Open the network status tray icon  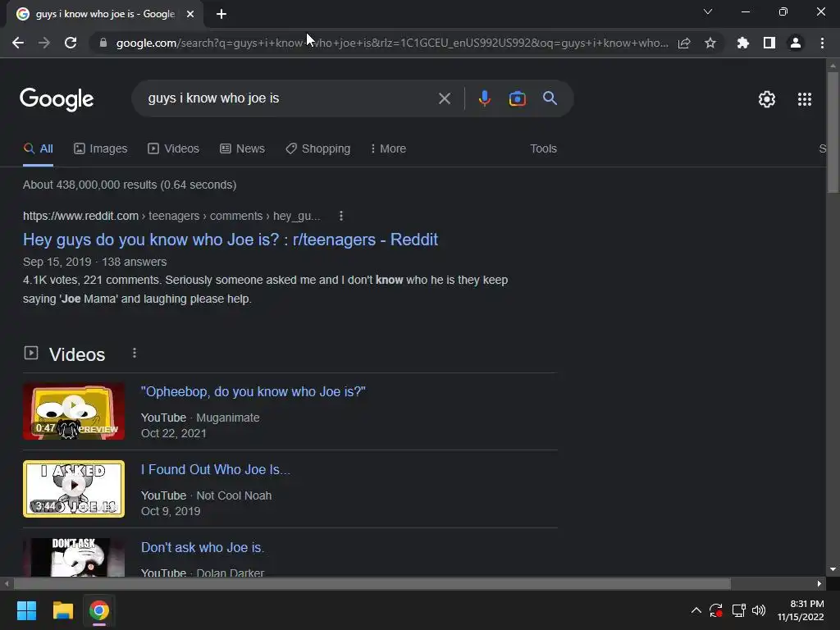(x=739, y=610)
